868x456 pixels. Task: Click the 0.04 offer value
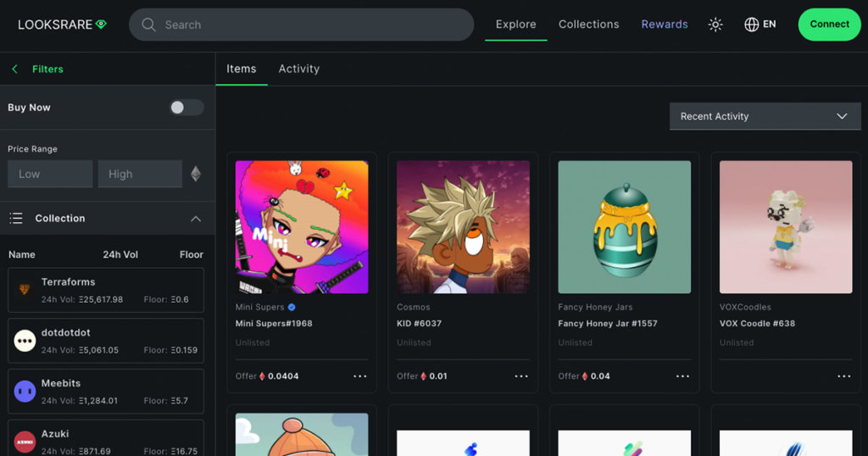coord(600,376)
